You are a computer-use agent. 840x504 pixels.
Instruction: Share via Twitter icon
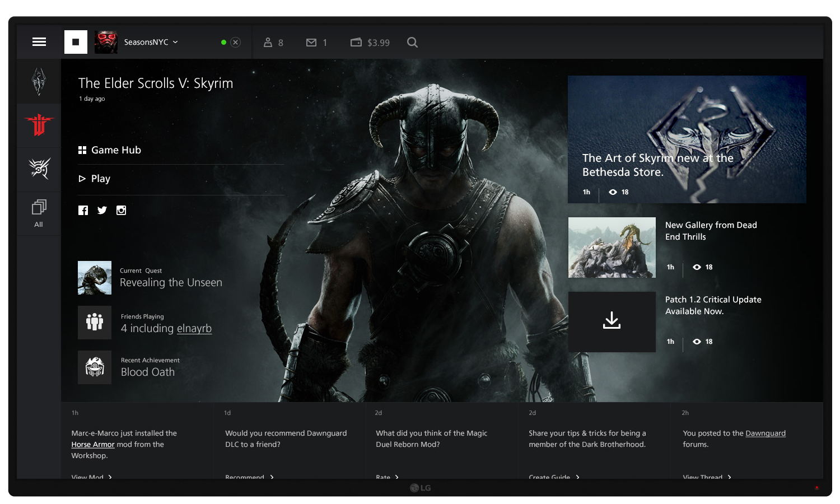click(x=102, y=211)
